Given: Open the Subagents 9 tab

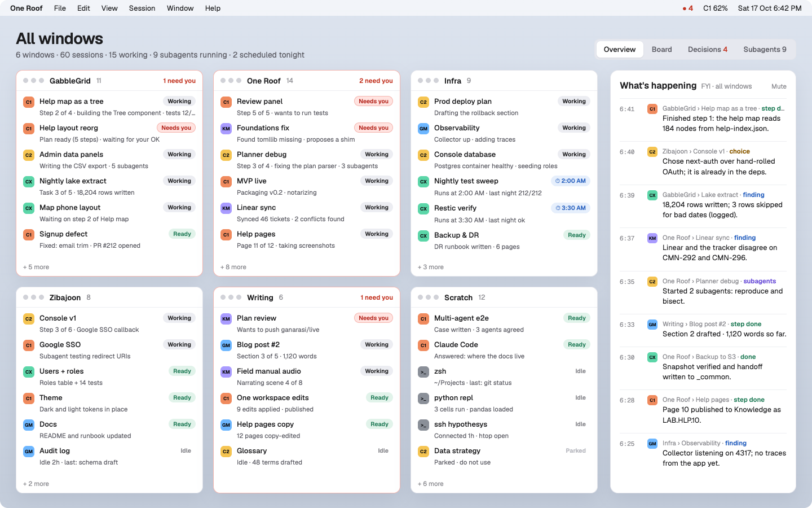Looking at the screenshot, I should (x=765, y=50).
